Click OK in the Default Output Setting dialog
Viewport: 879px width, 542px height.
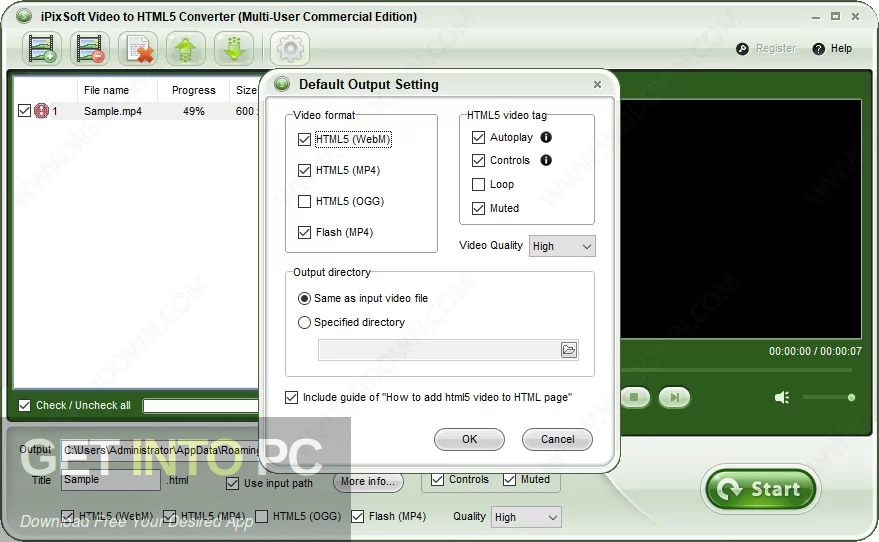(469, 439)
